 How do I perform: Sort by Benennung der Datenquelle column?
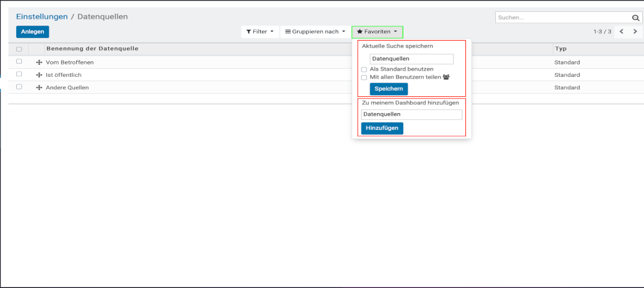[92, 49]
